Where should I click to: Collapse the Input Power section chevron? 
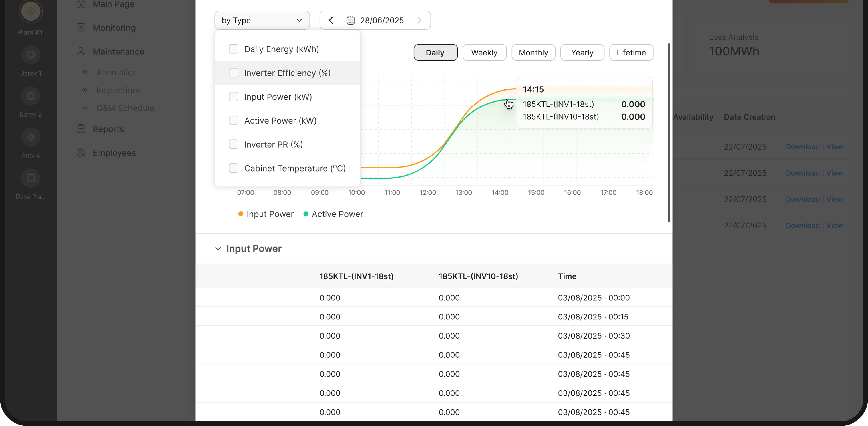click(x=218, y=249)
